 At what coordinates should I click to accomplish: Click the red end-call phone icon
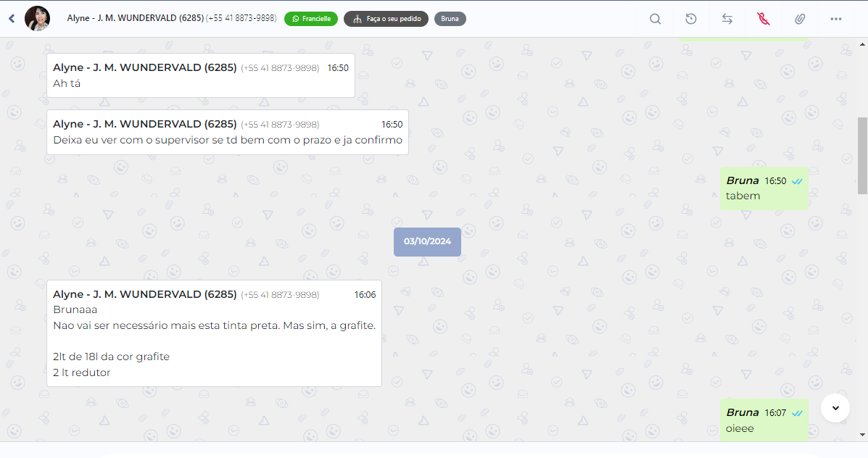click(x=764, y=19)
